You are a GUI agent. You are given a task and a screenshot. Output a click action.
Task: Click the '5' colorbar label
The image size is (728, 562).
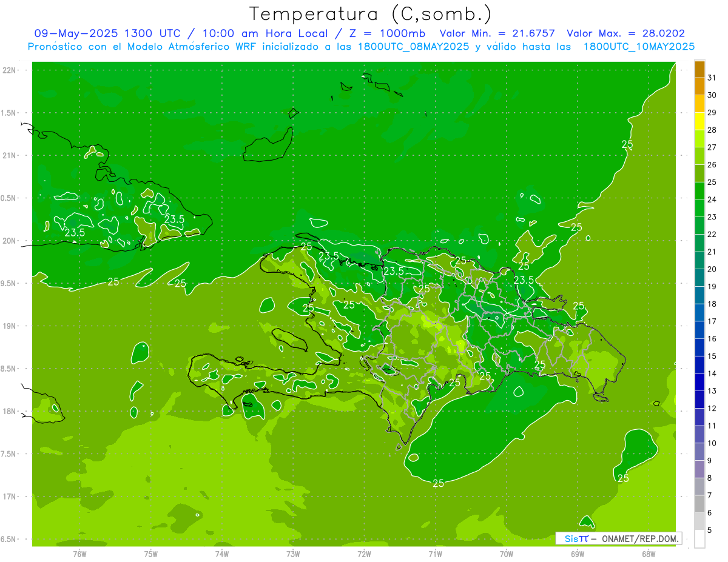(x=710, y=530)
